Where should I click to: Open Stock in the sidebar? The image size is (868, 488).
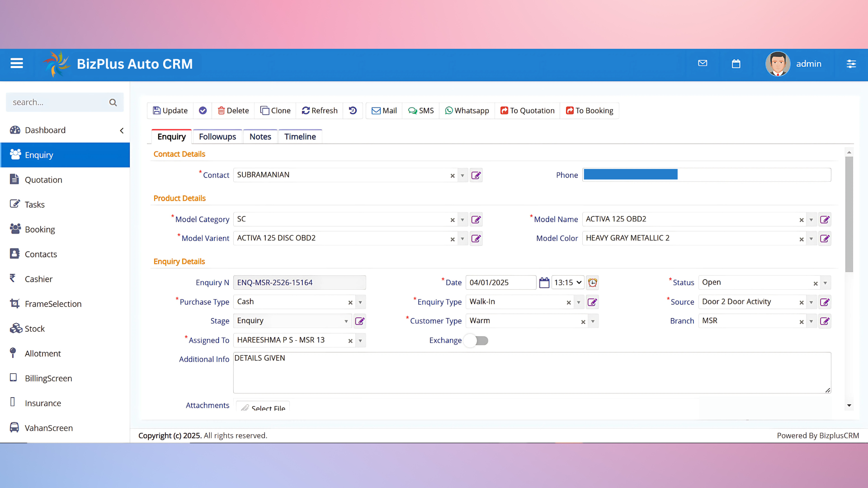click(x=65, y=329)
